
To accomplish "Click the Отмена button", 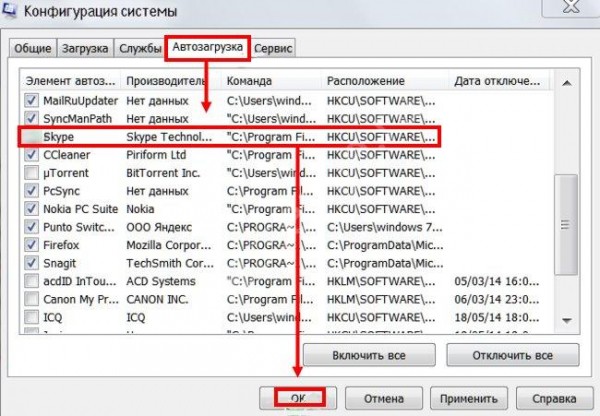I will pyautogui.click(x=384, y=398).
